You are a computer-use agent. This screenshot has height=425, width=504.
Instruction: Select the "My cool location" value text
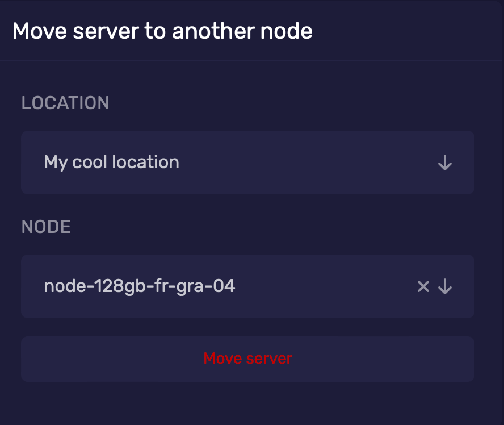[112, 163]
